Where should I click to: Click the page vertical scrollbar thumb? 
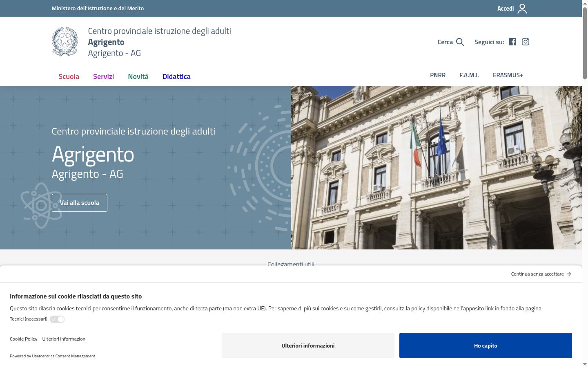(585, 43)
